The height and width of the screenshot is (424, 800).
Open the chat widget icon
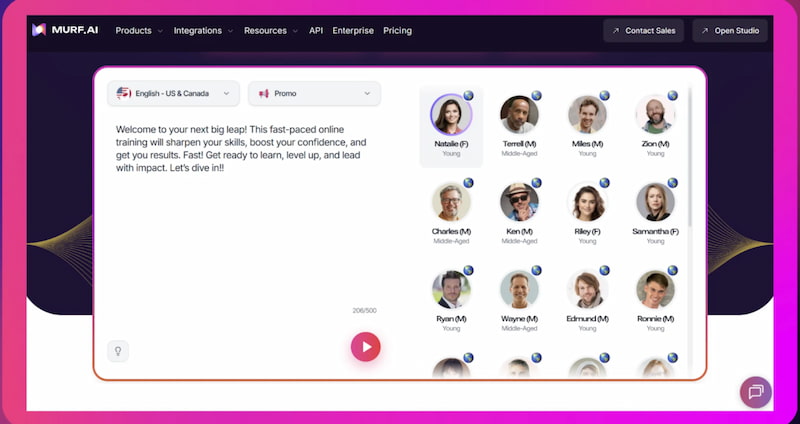[755, 392]
